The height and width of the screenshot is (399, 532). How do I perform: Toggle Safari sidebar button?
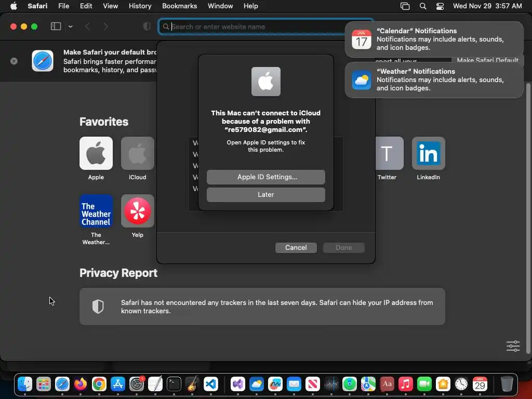[x=56, y=26]
